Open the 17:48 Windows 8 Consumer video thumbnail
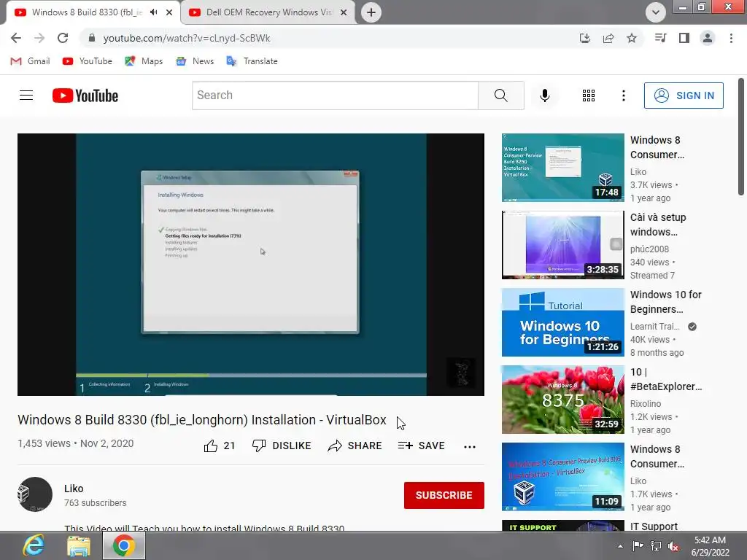Screen dimensions: 747x560 pos(562,168)
